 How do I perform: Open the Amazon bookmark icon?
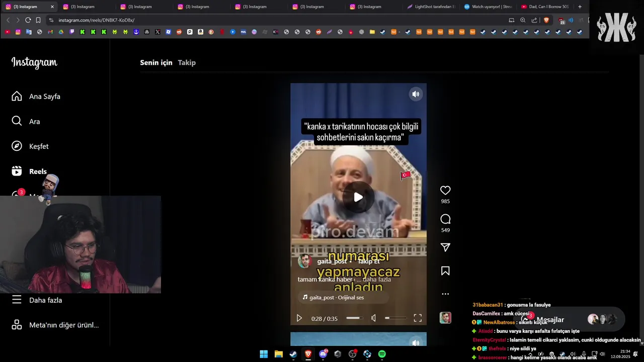coord(200,32)
